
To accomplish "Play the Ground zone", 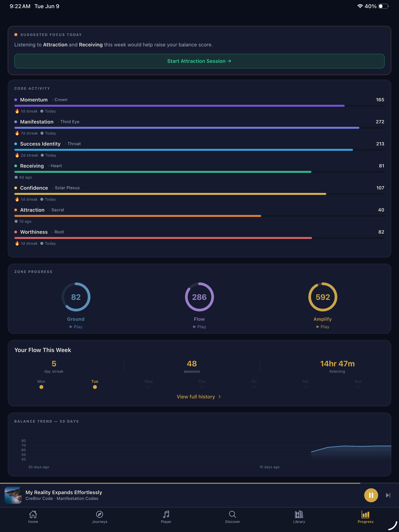I will [76, 327].
